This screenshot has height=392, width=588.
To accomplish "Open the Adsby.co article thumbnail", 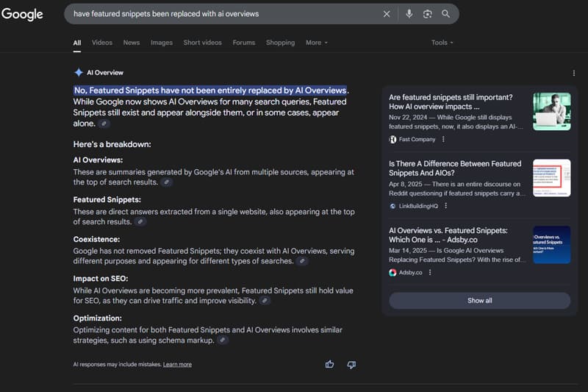I will [552, 245].
